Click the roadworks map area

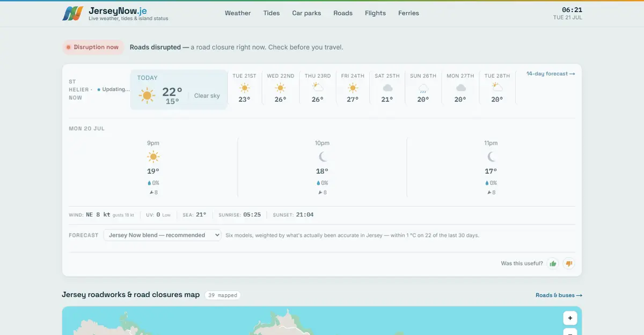click(322, 321)
